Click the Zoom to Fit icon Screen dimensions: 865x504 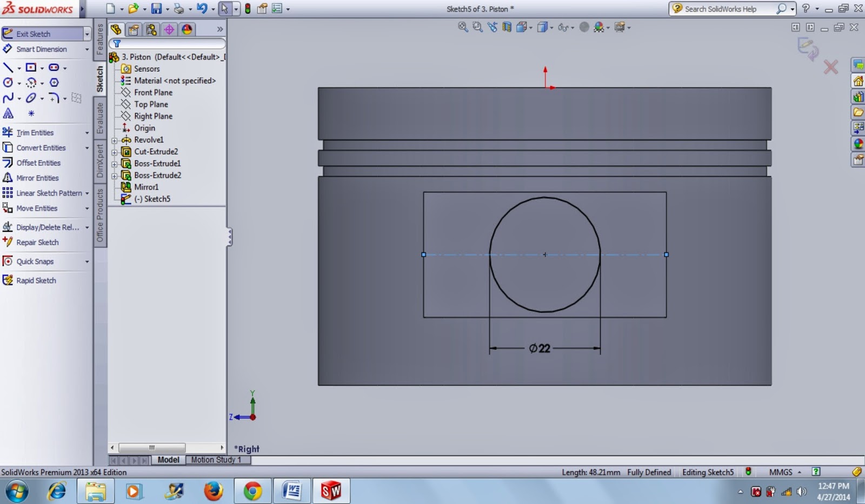[x=463, y=27]
